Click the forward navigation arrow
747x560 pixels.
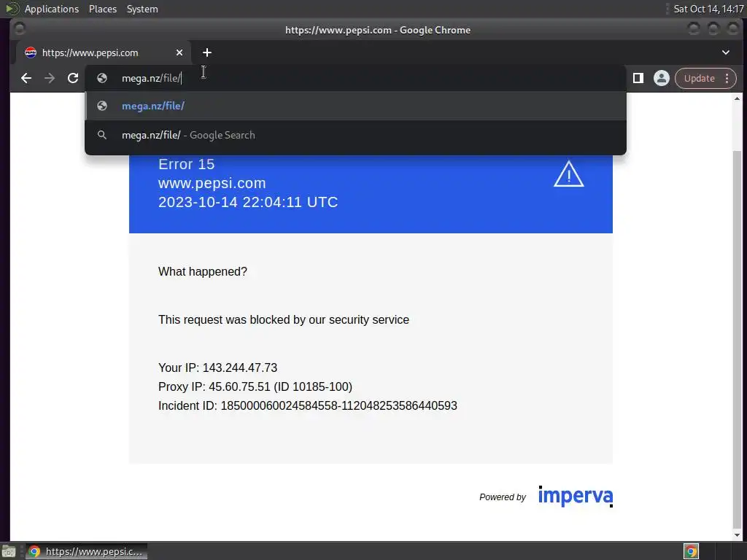click(50, 78)
